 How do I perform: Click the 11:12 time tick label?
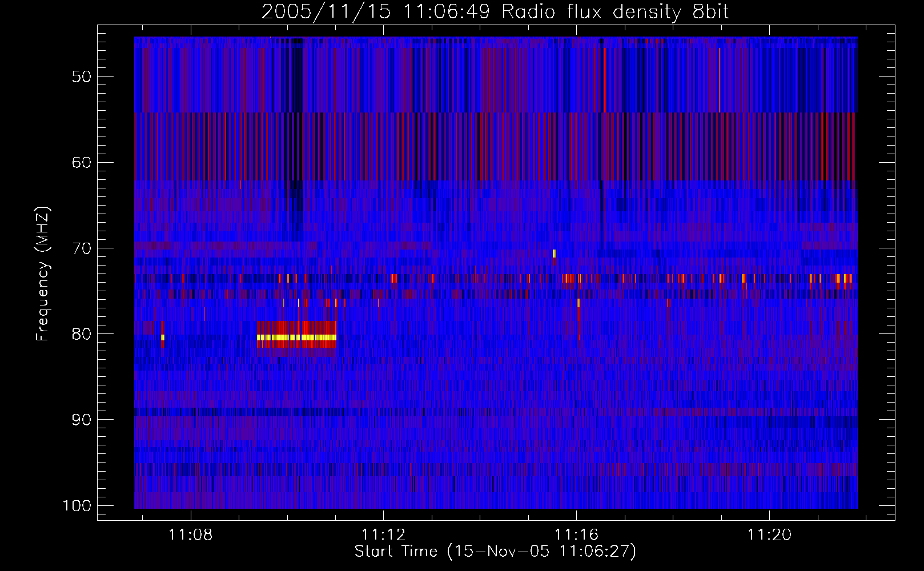383,535
